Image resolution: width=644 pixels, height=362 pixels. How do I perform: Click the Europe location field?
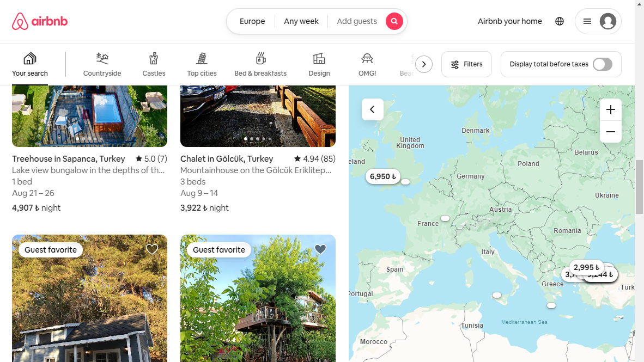(x=252, y=21)
